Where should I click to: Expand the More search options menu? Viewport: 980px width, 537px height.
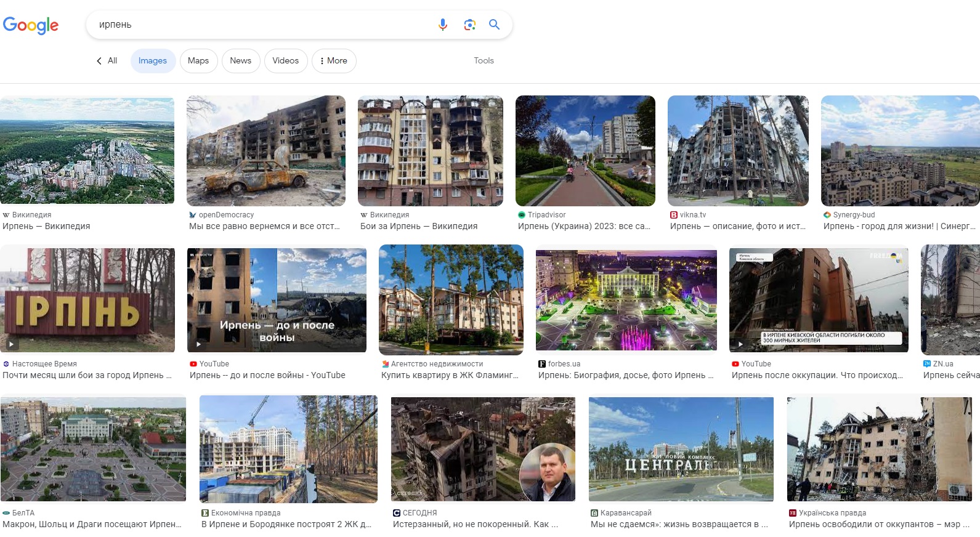point(334,61)
